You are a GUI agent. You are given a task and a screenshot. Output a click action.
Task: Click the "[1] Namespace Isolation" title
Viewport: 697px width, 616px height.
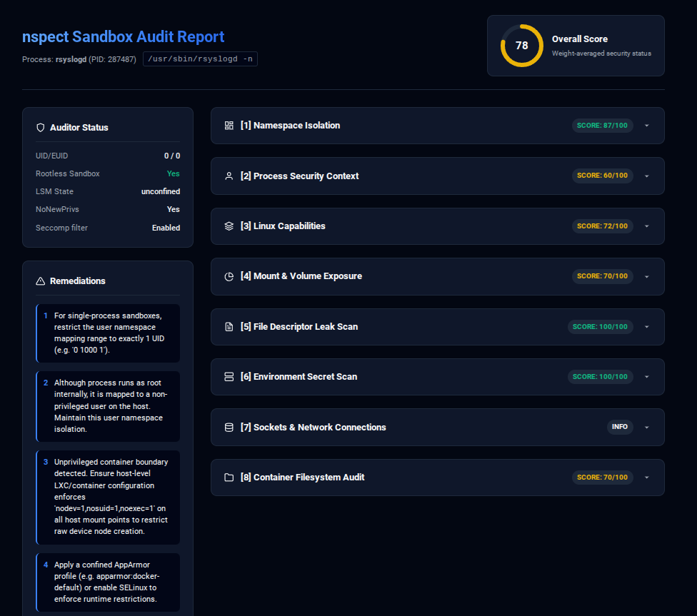tap(290, 126)
